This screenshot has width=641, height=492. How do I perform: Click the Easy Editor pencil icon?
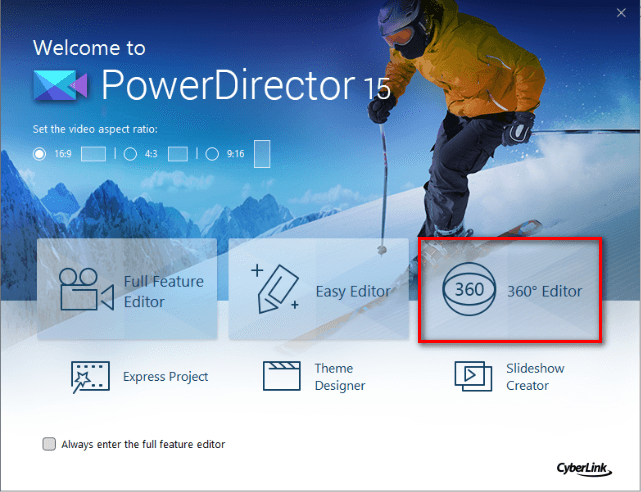pos(275,289)
